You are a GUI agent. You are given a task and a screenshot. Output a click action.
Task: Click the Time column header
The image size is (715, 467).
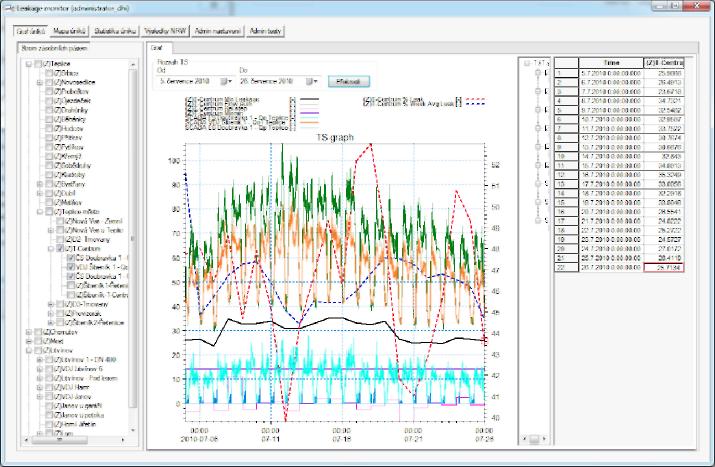[x=611, y=63]
